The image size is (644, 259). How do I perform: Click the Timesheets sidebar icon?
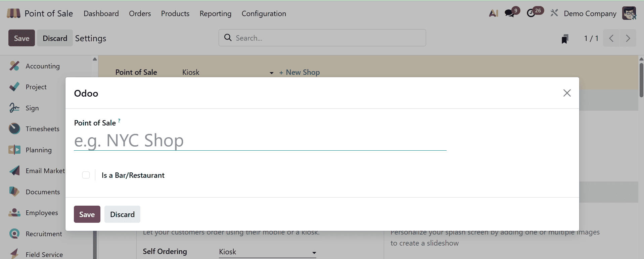pyautogui.click(x=14, y=129)
